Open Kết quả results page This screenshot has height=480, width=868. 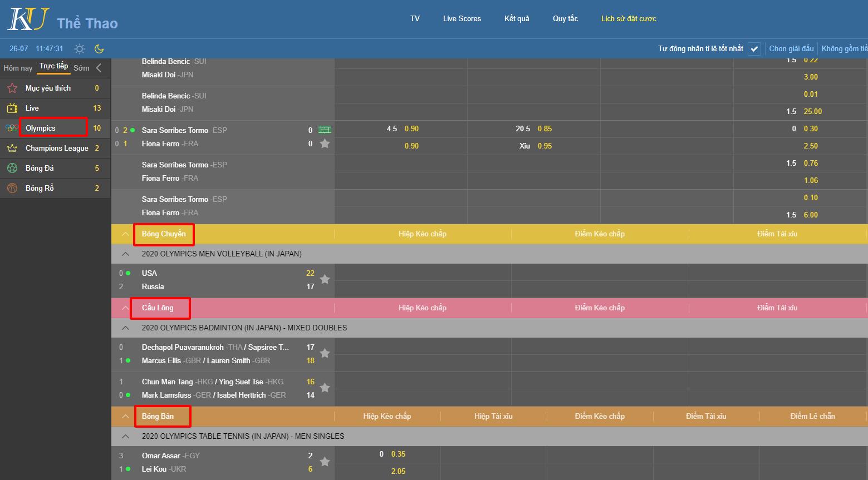517,18
